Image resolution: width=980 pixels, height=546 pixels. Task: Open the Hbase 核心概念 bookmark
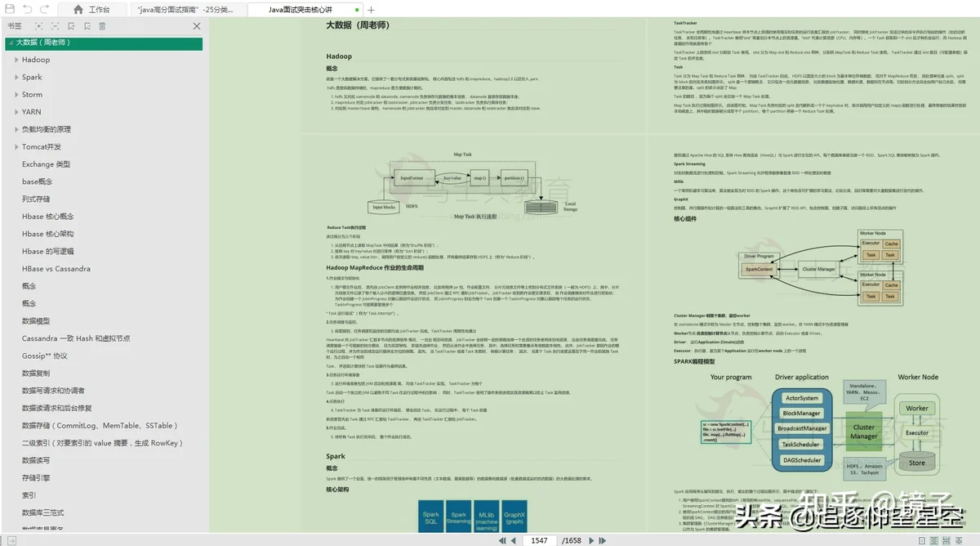click(x=47, y=217)
